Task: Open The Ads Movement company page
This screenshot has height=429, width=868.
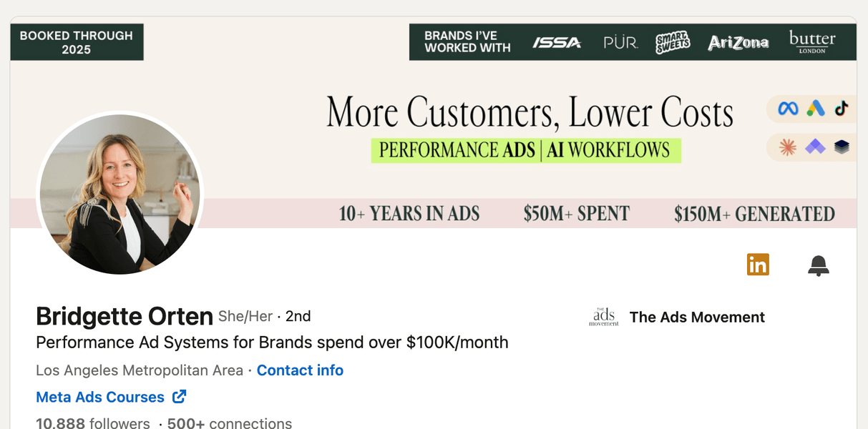Action: (697, 317)
